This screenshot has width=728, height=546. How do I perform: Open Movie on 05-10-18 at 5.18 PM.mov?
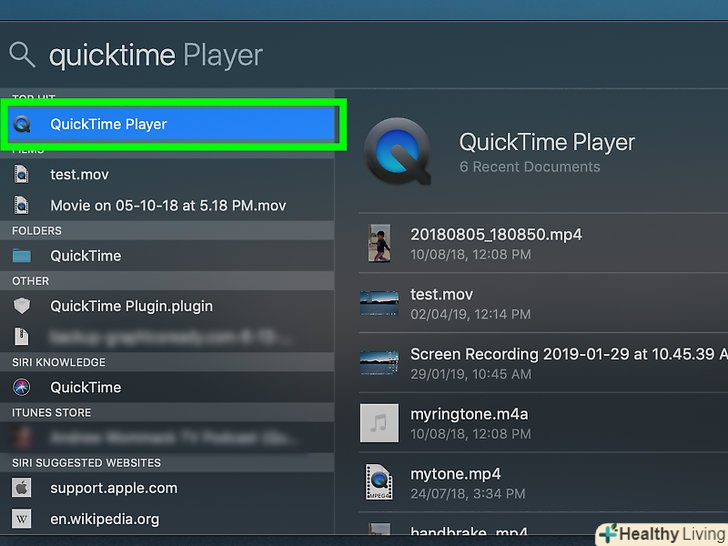click(167, 205)
